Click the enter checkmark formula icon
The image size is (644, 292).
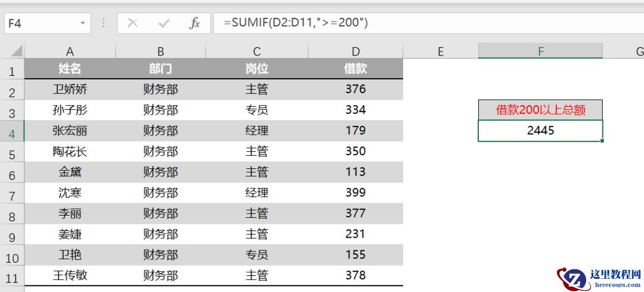coord(164,23)
